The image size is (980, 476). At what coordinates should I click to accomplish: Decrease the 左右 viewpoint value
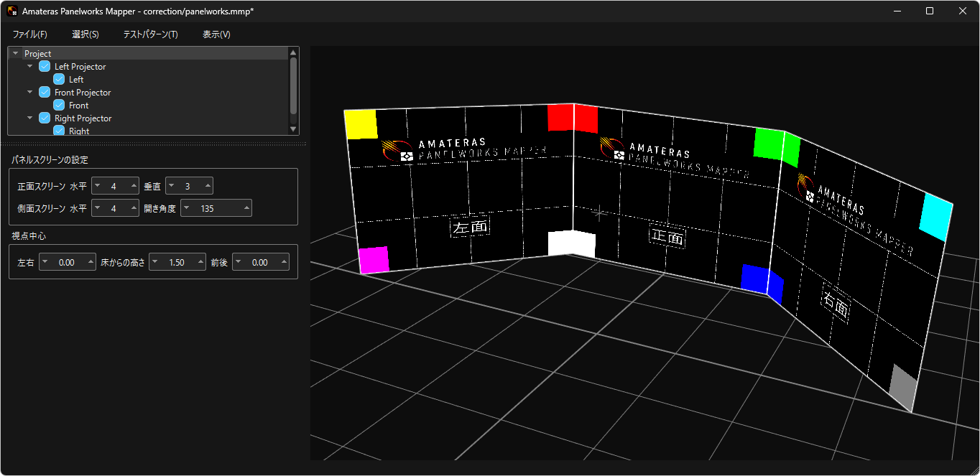tap(45, 262)
